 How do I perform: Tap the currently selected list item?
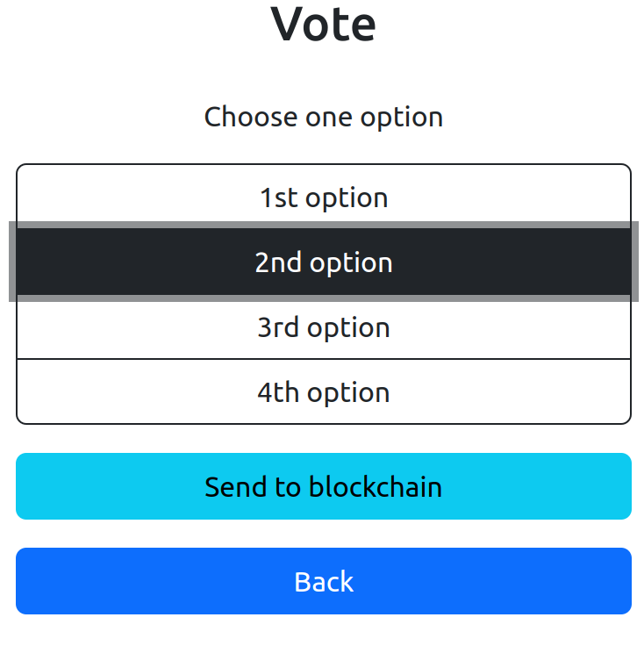(323, 262)
